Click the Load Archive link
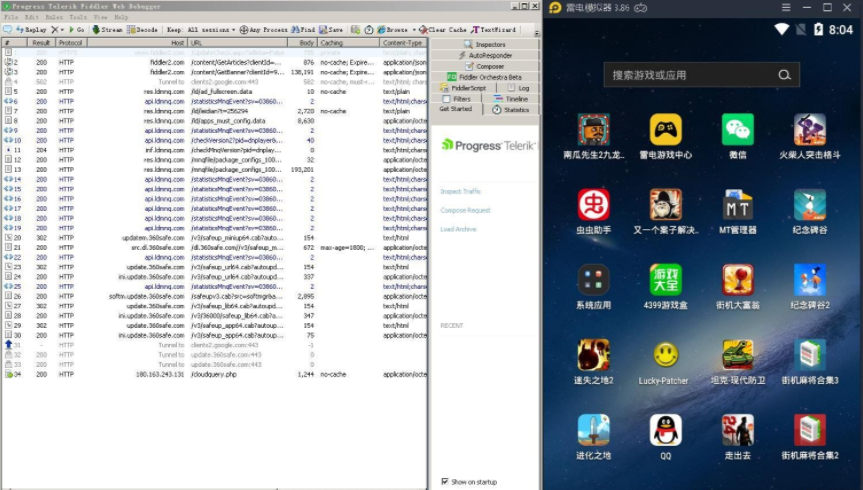This screenshot has width=863, height=490. point(458,229)
